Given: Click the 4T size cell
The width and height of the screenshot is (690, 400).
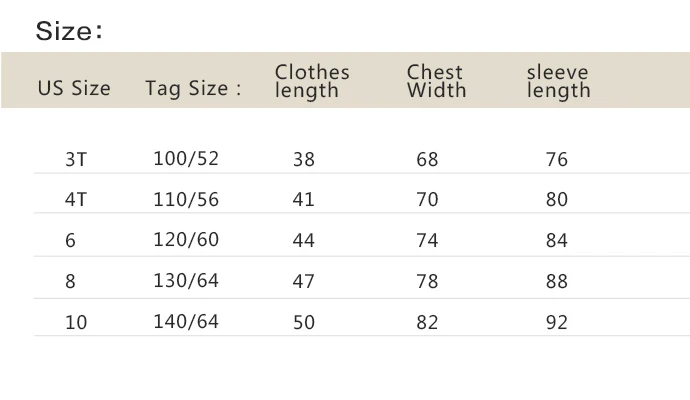Looking at the screenshot, I should click(76, 199).
